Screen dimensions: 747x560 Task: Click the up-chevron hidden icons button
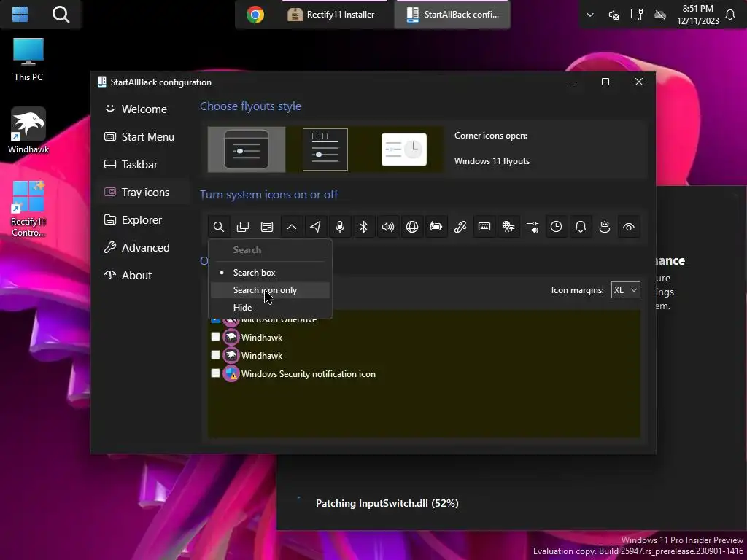292,227
